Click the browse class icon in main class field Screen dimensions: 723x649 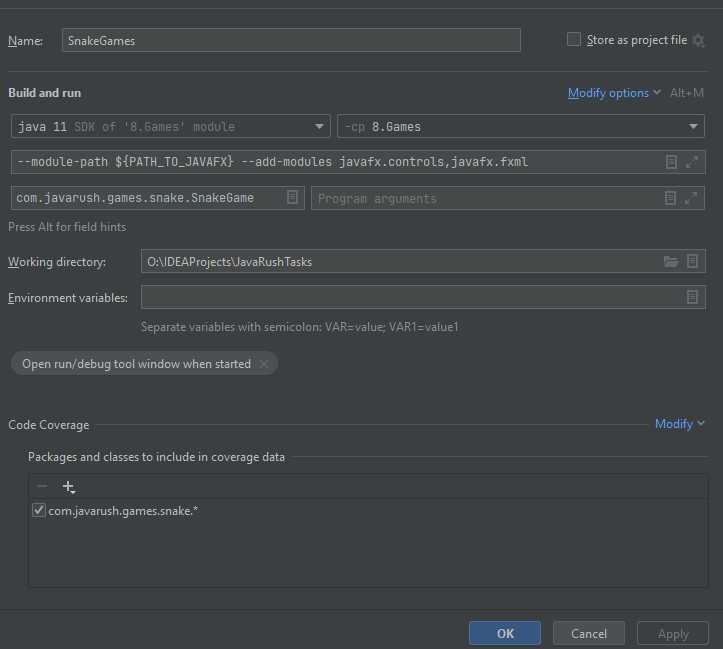pyautogui.click(x=292, y=198)
